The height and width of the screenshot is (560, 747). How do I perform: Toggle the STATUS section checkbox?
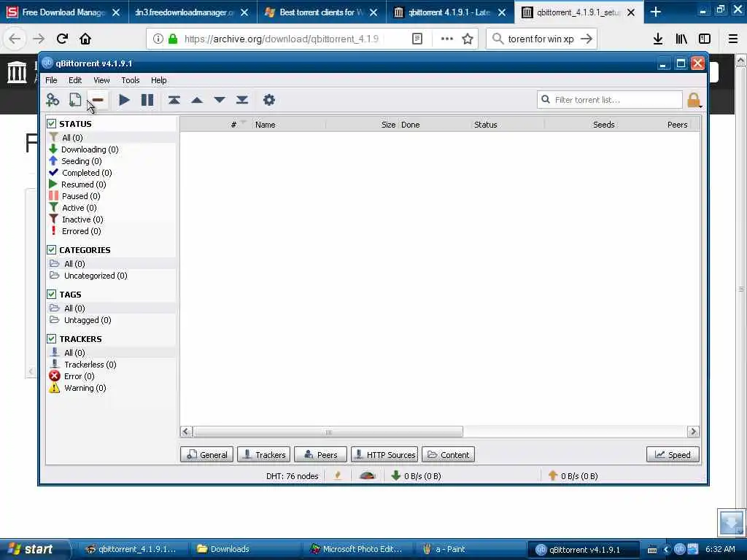[x=52, y=124]
